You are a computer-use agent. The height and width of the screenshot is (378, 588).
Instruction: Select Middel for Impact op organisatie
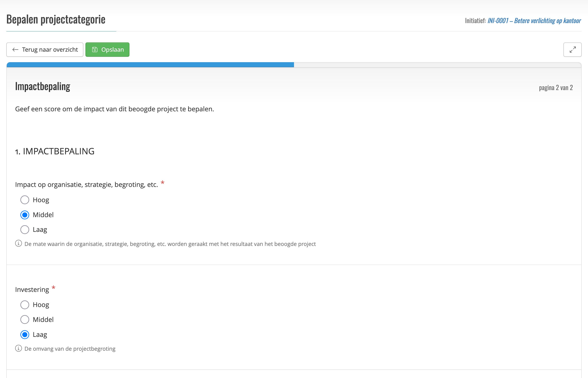pyautogui.click(x=25, y=215)
